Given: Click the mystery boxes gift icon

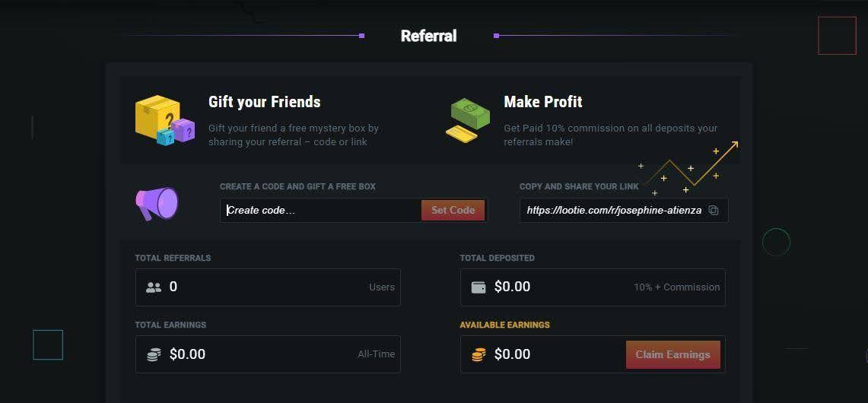Looking at the screenshot, I should (164, 120).
